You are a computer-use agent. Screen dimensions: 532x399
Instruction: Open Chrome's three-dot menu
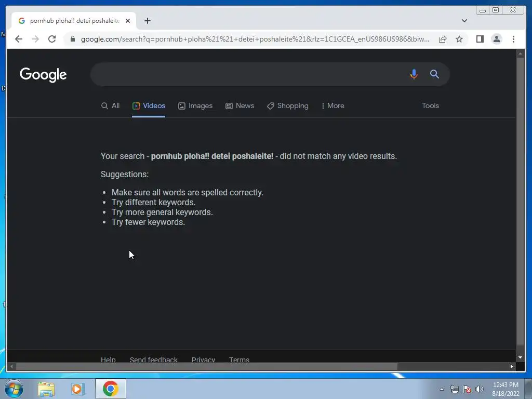[513, 39]
